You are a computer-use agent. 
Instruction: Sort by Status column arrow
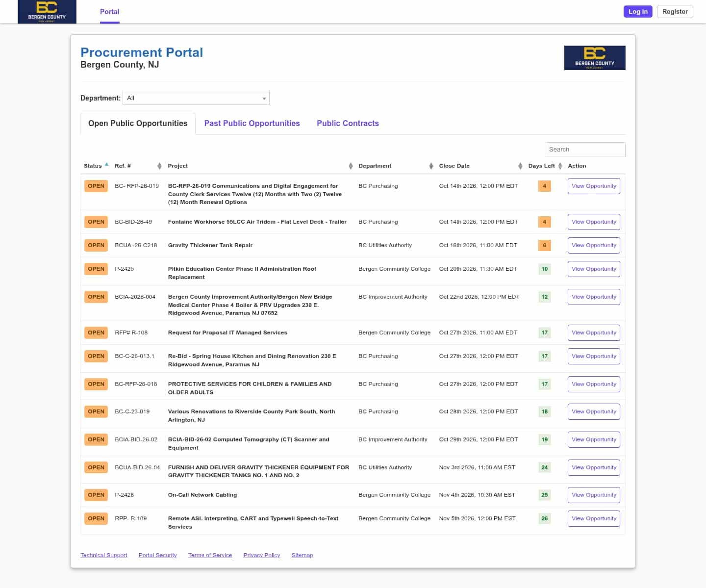click(x=106, y=164)
